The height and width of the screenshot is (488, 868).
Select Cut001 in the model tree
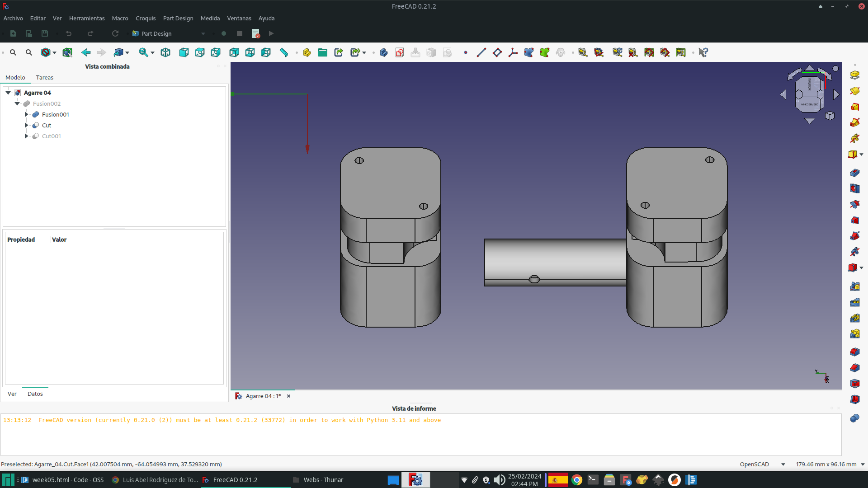click(x=51, y=136)
